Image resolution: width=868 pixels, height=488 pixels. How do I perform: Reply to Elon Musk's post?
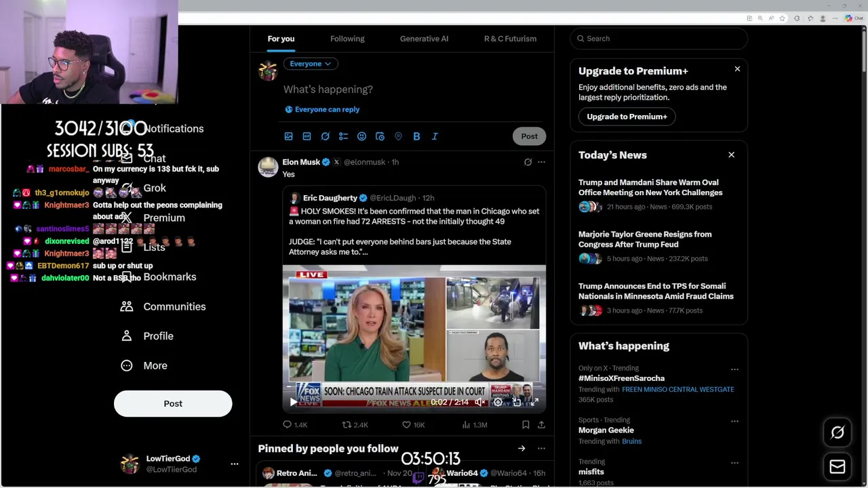click(294, 425)
